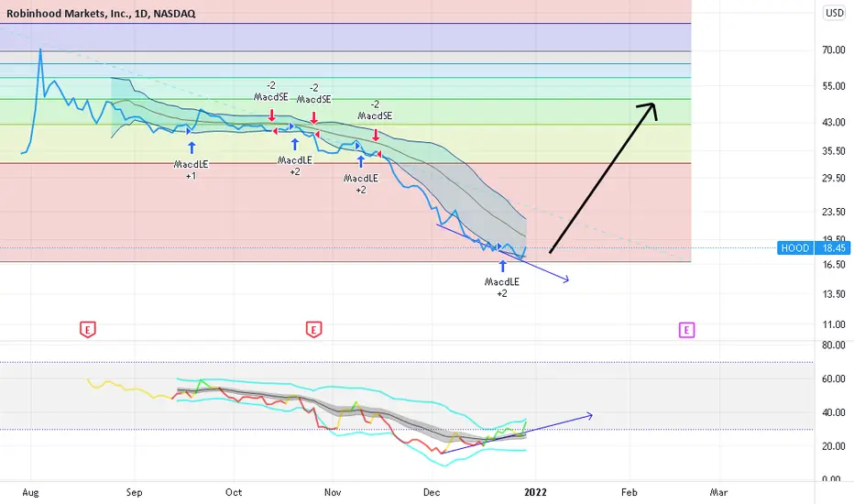Image resolution: width=854 pixels, height=504 pixels.
Task: Click the 20.00 indicator axis label
Action: pos(833,446)
